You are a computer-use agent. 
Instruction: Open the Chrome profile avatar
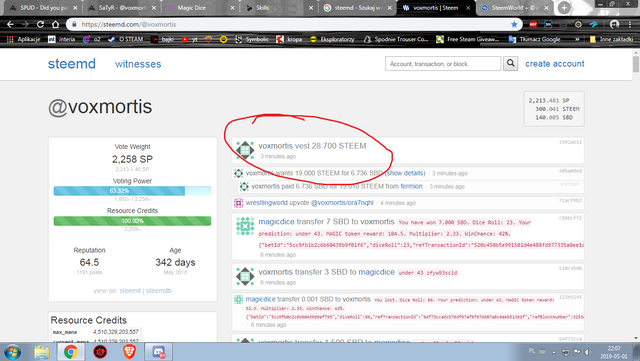[x=614, y=25]
